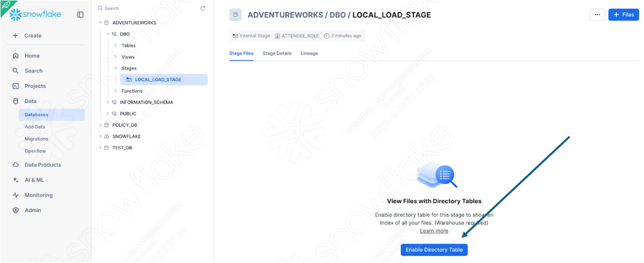Select the PUBLIC schema label

coord(128,114)
